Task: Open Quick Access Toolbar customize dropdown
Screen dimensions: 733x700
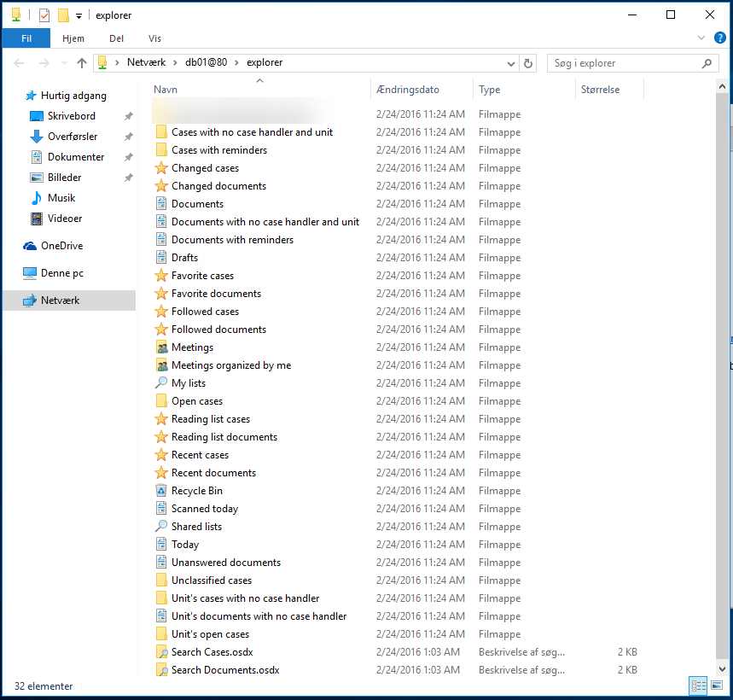Action: pyautogui.click(x=79, y=15)
